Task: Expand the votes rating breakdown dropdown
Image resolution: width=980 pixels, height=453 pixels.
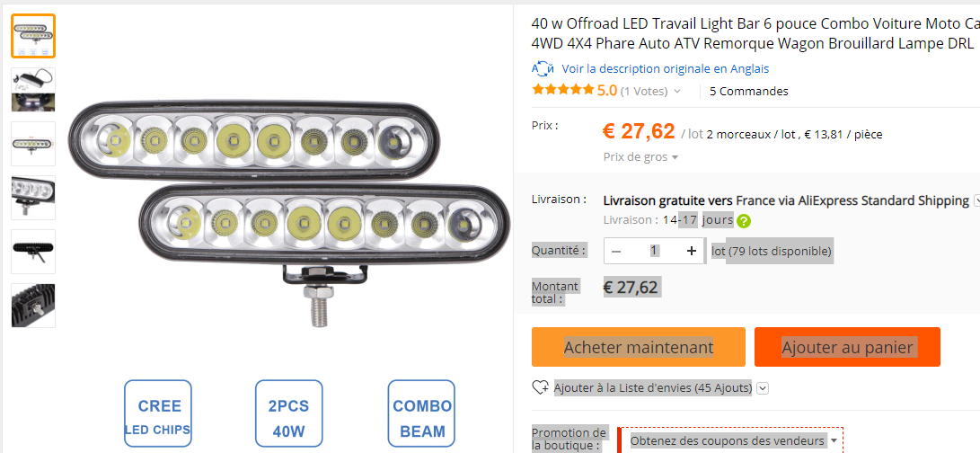Action: tap(677, 91)
